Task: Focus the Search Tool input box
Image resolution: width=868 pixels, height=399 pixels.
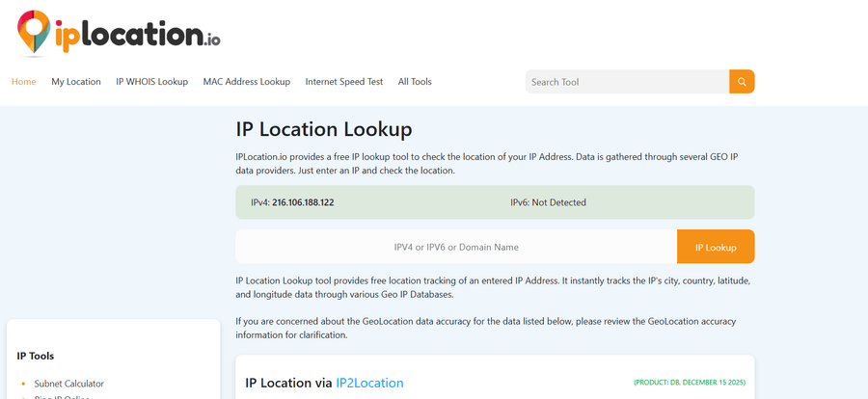Action: click(x=627, y=82)
